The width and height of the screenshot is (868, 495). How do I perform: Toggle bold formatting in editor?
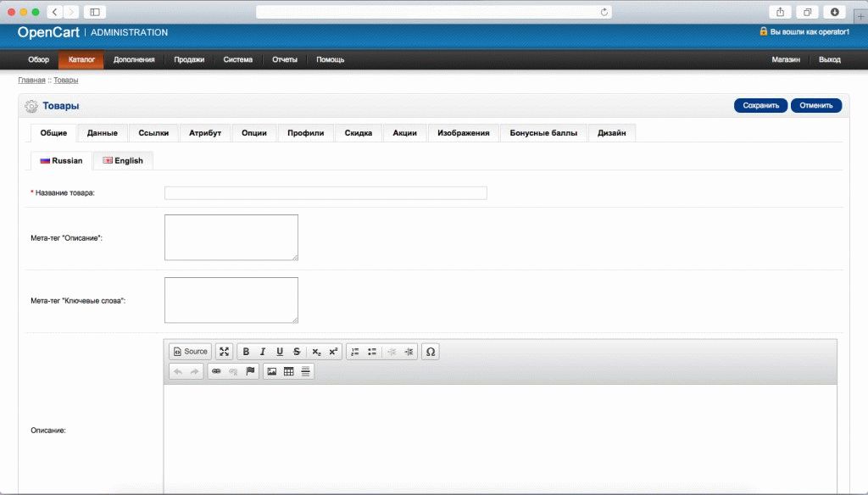(246, 352)
